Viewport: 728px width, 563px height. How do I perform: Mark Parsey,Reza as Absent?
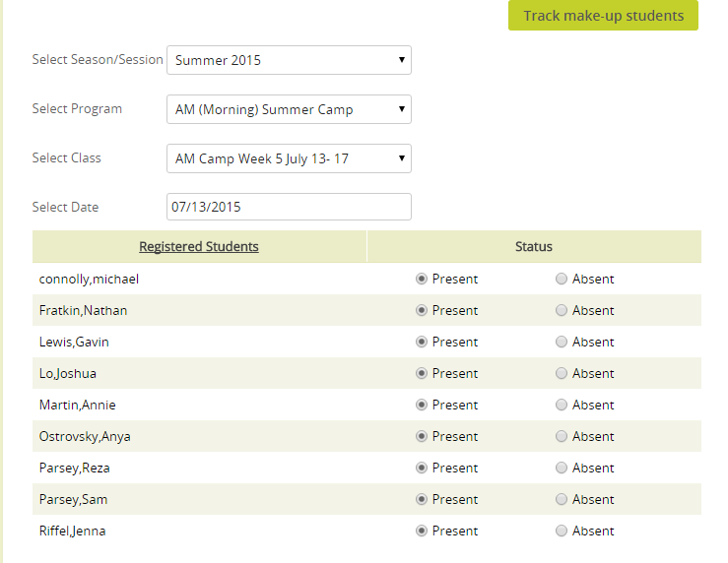click(562, 468)
